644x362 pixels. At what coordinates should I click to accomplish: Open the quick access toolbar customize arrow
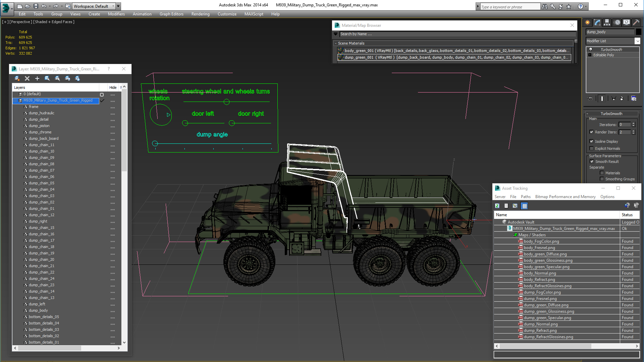point(118,6)
